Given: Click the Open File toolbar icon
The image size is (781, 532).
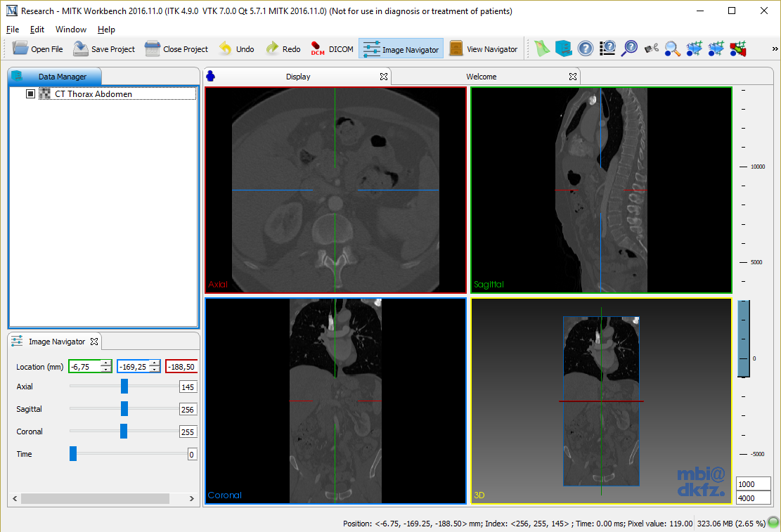Looking at the screenshot, I should coord(22,48).
